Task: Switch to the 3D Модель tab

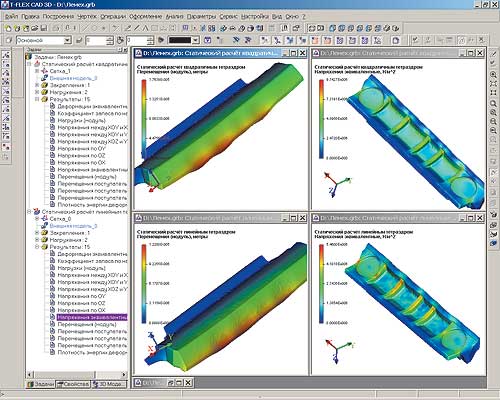Action: pyautogui.click(x=108, y=384)
